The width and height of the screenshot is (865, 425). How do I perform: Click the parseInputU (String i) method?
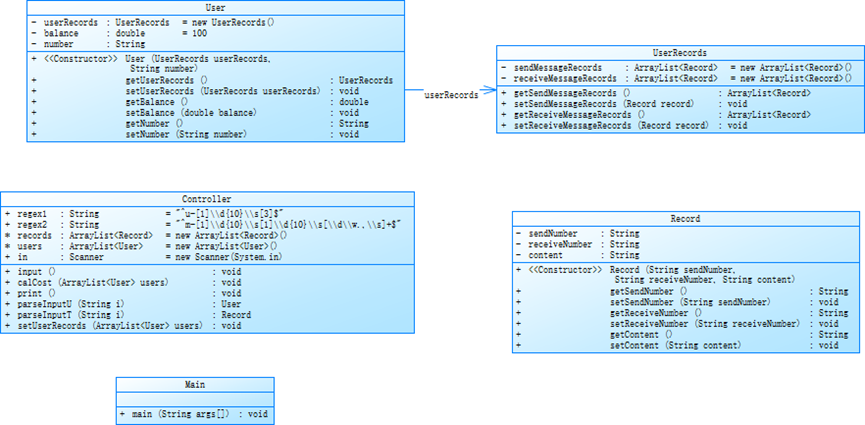[x=122, y=304]
